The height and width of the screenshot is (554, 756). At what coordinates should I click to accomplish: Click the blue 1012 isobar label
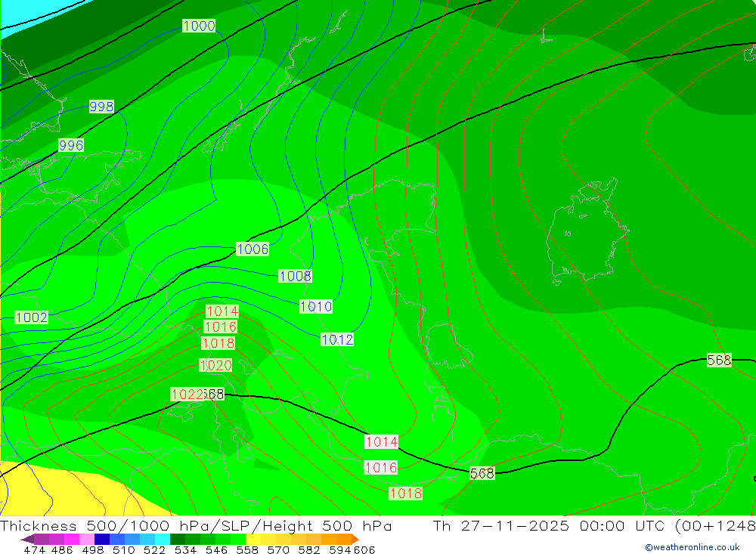click(337, 340)
